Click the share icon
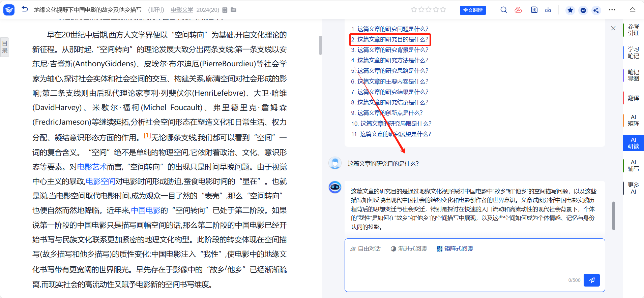This screenshot has width=644, height=298. pyautogui.click(x=596, y=10)
